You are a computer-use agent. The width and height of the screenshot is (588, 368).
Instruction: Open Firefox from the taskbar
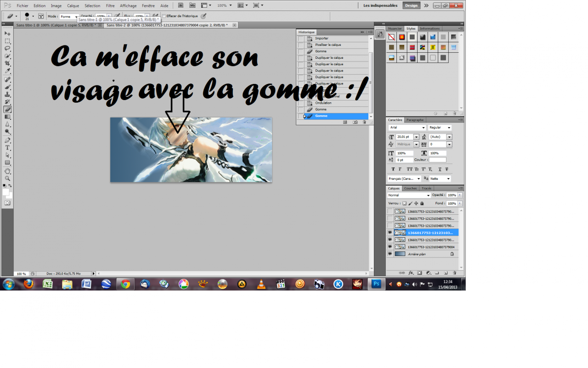28,284
